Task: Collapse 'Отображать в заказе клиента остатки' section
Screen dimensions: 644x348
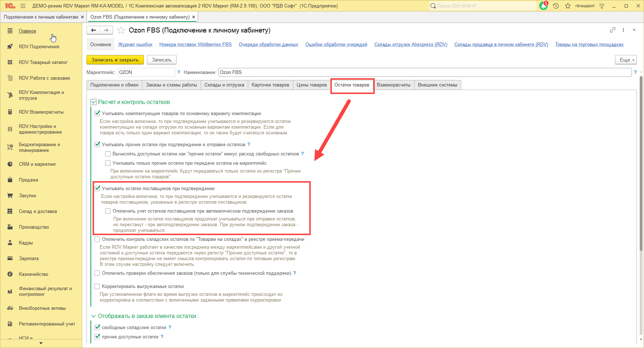Action: click(94, 316)
